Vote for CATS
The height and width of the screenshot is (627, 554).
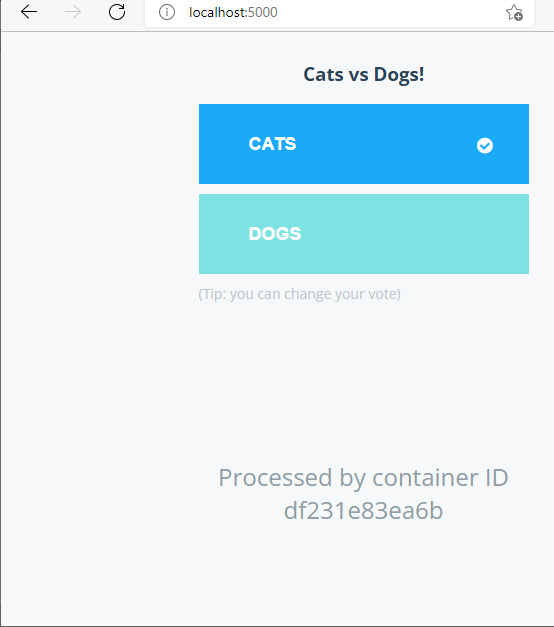coord(364,144)
